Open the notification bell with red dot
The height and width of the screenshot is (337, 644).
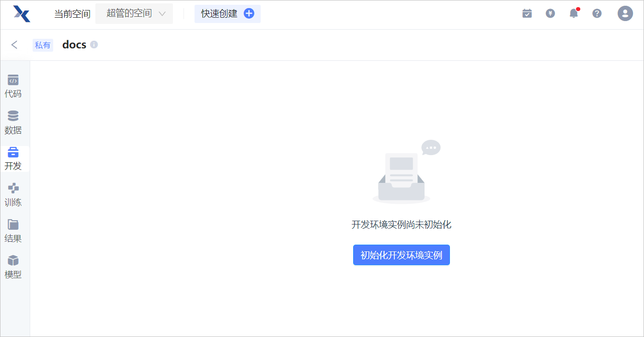574,13
